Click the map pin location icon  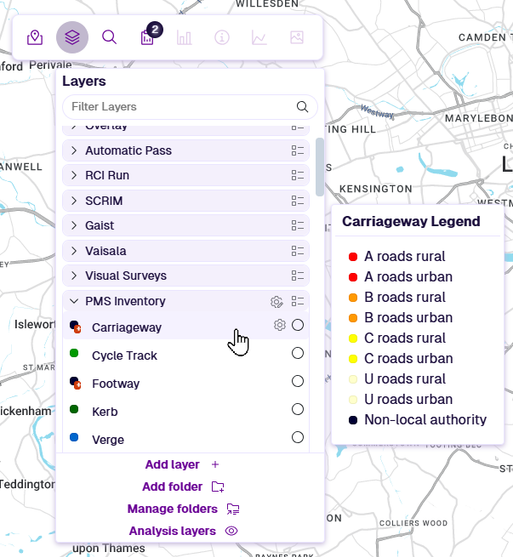[x=35, y=37]
